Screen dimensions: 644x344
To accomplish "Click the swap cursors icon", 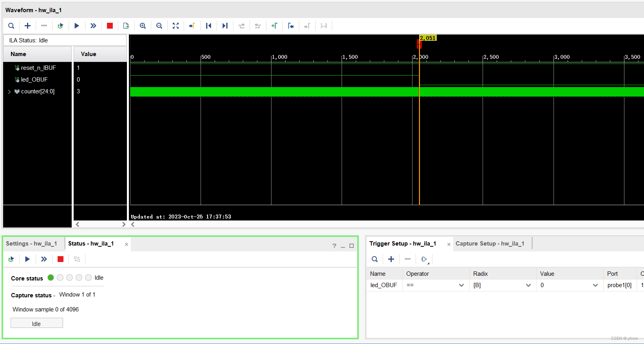I will (324, 26).
